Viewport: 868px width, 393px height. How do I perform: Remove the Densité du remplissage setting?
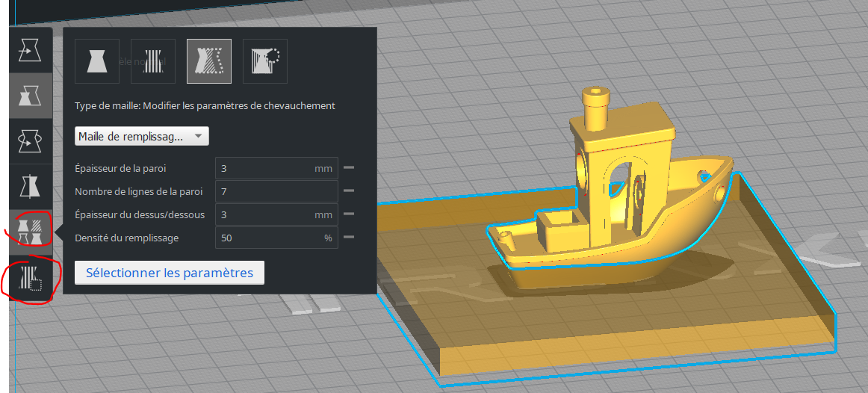[348, 238]
